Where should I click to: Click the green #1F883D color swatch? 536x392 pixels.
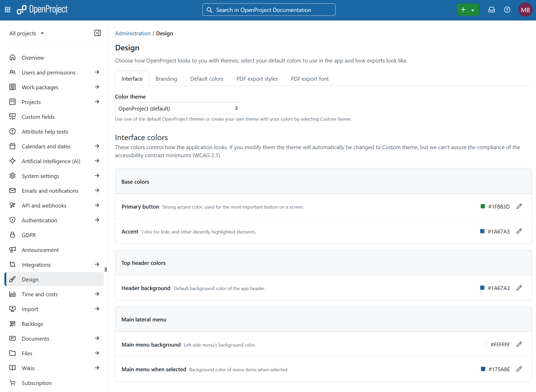tap(483, 207)
